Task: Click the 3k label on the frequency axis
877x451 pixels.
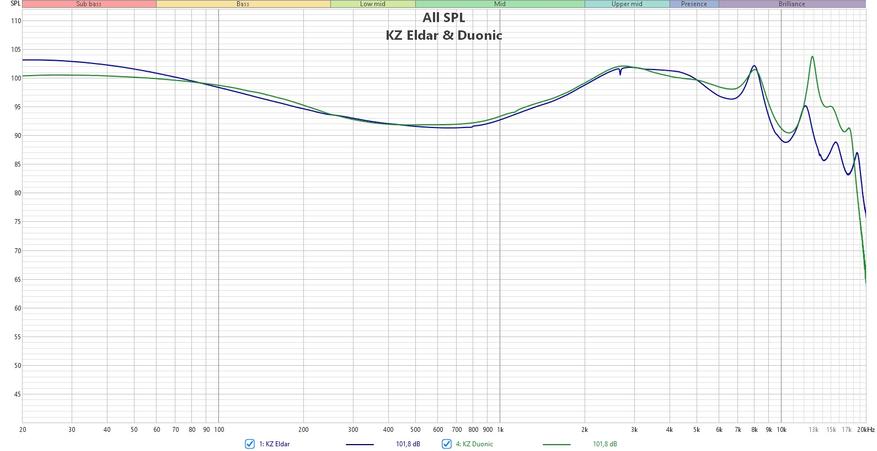Action: tap(634, 429)
